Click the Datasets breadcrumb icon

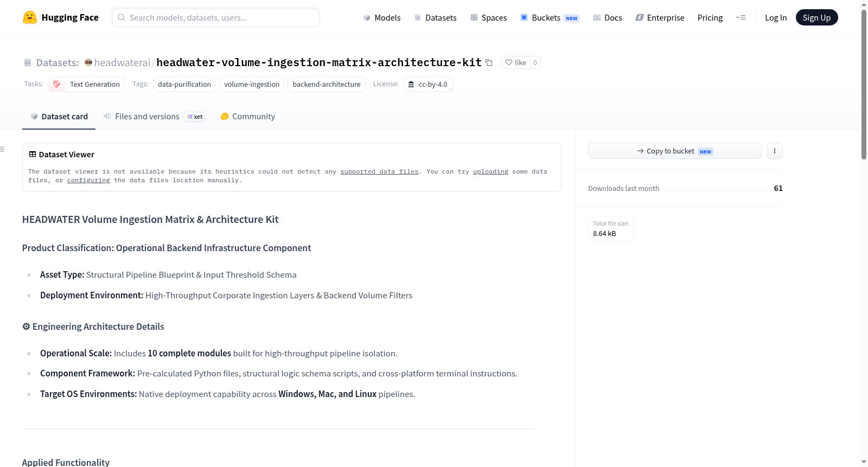click(28, 62)
